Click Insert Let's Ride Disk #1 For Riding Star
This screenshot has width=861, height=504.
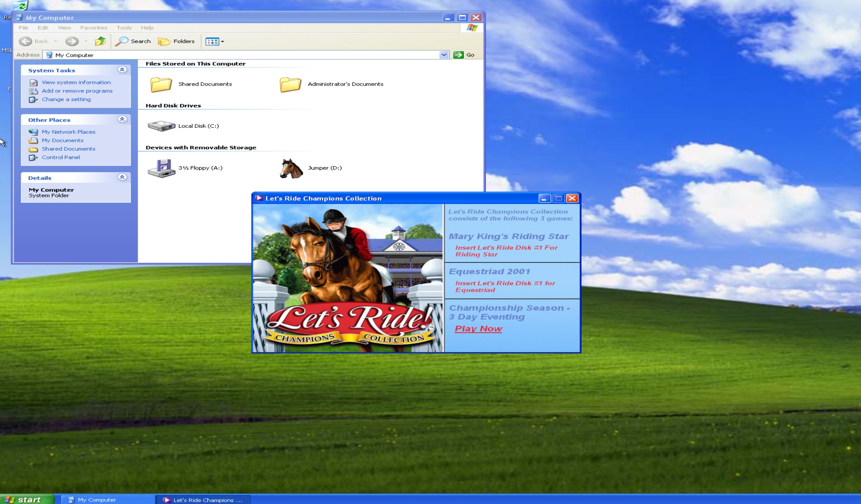(506, 251)
